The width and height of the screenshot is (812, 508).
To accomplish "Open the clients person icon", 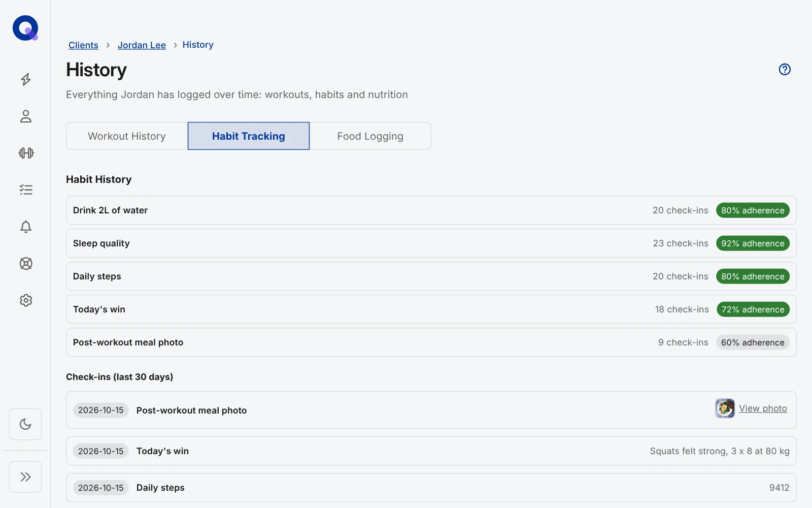I will [x=26, y=116].
